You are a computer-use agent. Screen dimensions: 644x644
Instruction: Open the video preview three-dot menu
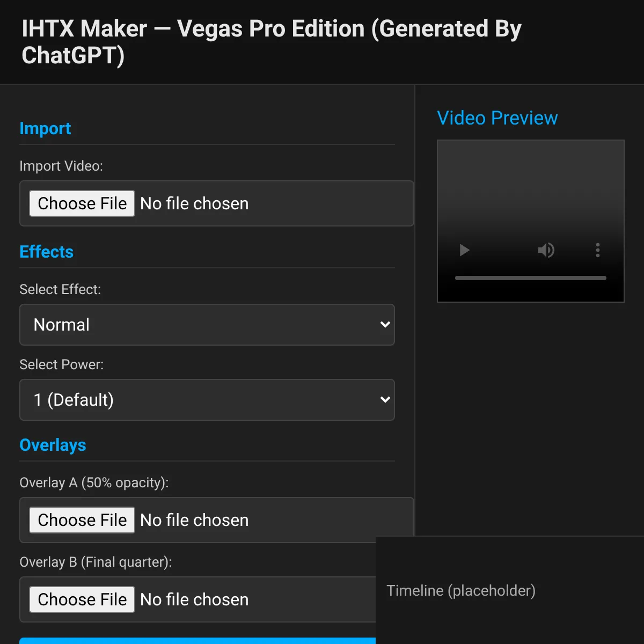coord(597,250)
